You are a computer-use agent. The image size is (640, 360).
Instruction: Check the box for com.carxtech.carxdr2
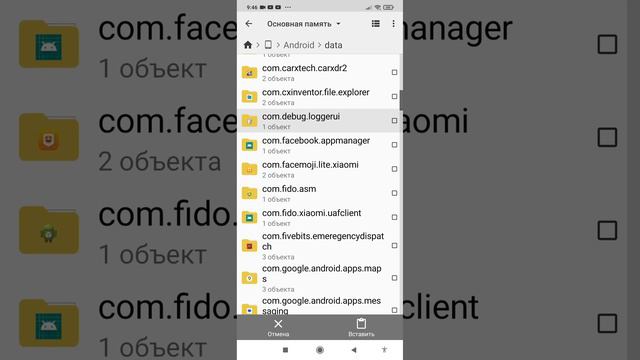[394, 72]
